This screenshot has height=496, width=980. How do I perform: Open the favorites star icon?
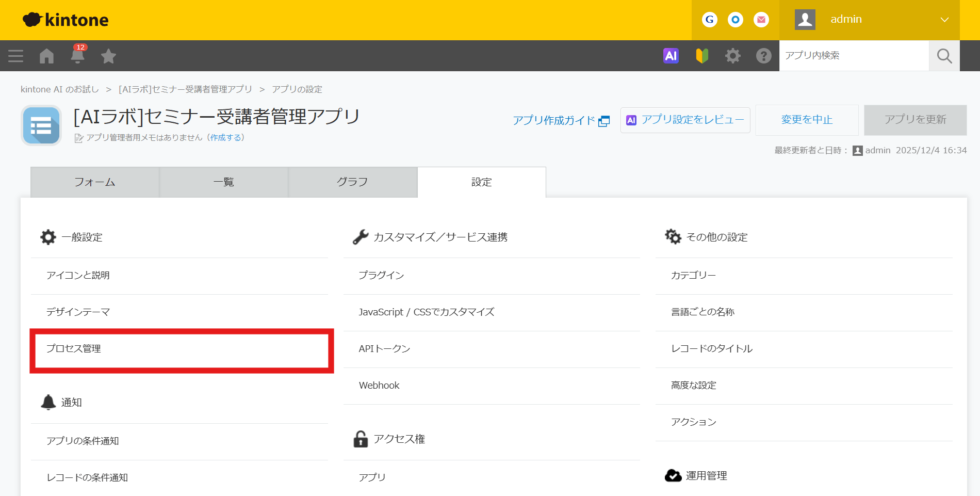coord(108,56)
